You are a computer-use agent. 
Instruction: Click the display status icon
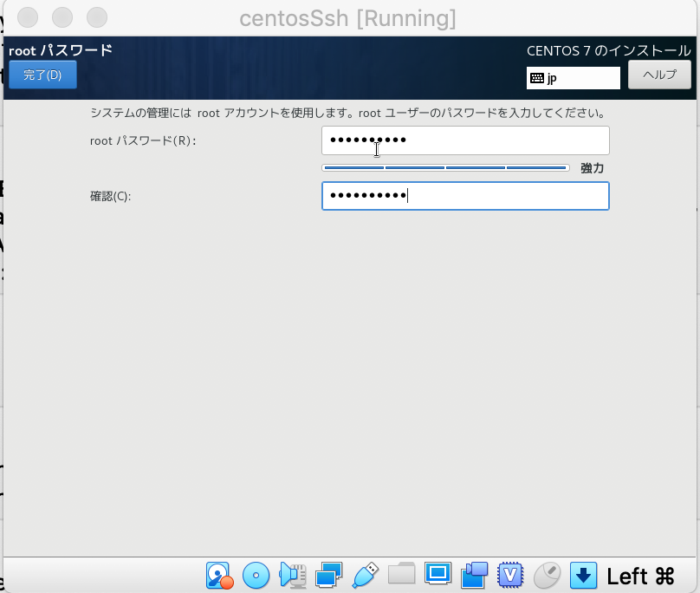pyautogui.click(x=437, y=575)
